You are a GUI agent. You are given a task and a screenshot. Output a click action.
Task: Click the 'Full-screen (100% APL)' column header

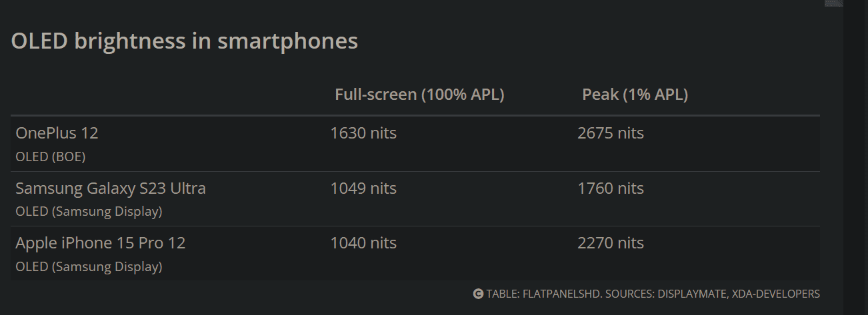click(419, 95)
